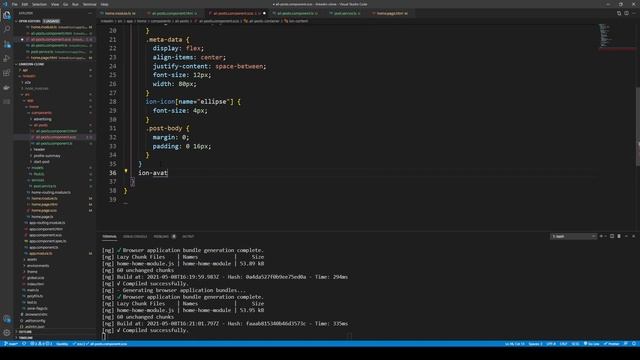
Task: Click the notifications bell in status bar
Action: coord(634,344)
